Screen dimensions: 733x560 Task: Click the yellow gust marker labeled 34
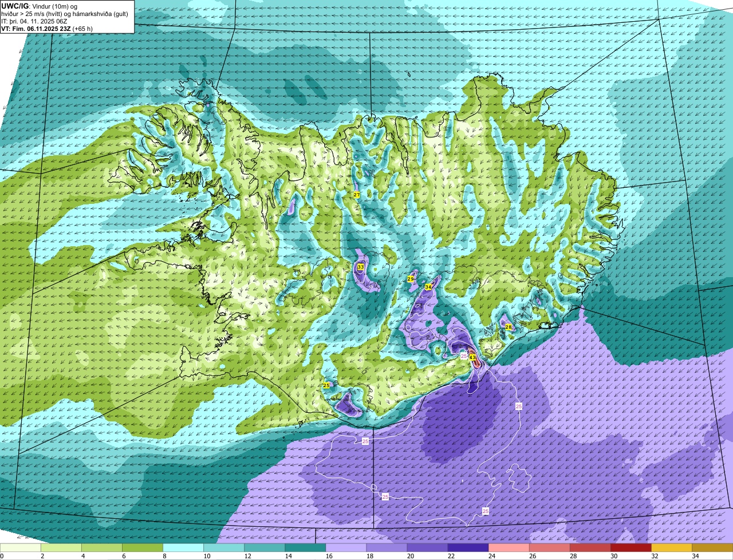tap(428, 287)
